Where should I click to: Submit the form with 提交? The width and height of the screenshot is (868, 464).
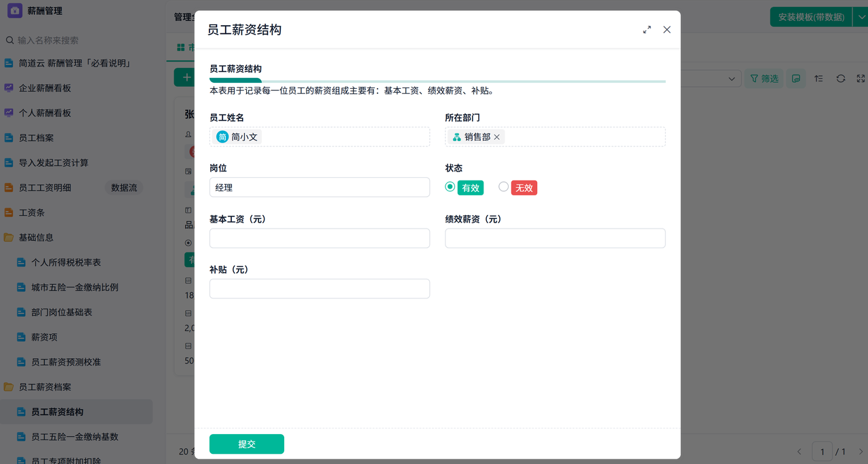click(247, 444)
